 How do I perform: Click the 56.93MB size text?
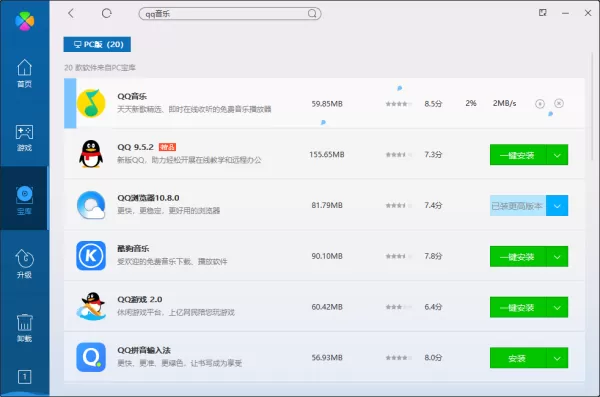coord(327,358)
